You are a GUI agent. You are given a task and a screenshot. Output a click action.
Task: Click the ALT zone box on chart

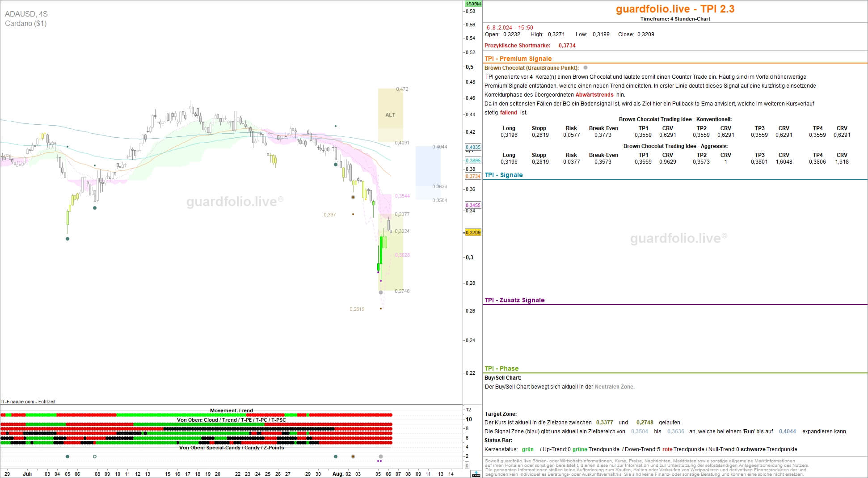[x=390, y=115]
